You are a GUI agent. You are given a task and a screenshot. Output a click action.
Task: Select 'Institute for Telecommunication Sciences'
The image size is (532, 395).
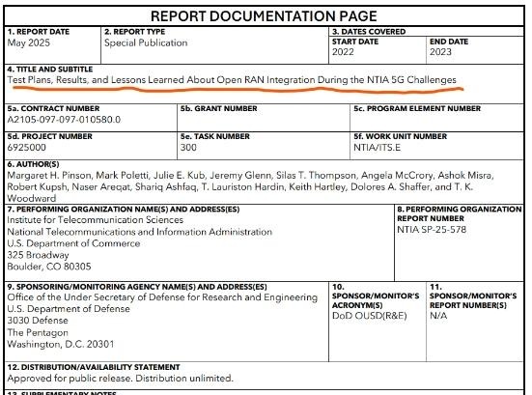[x=95, y=220]
